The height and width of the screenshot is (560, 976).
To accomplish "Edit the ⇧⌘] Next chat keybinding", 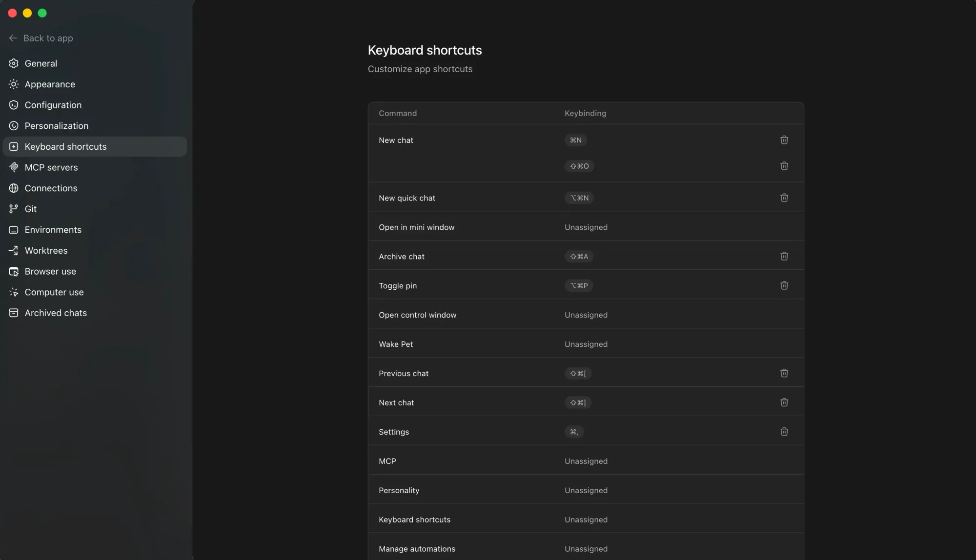I will tap(578, 402).
